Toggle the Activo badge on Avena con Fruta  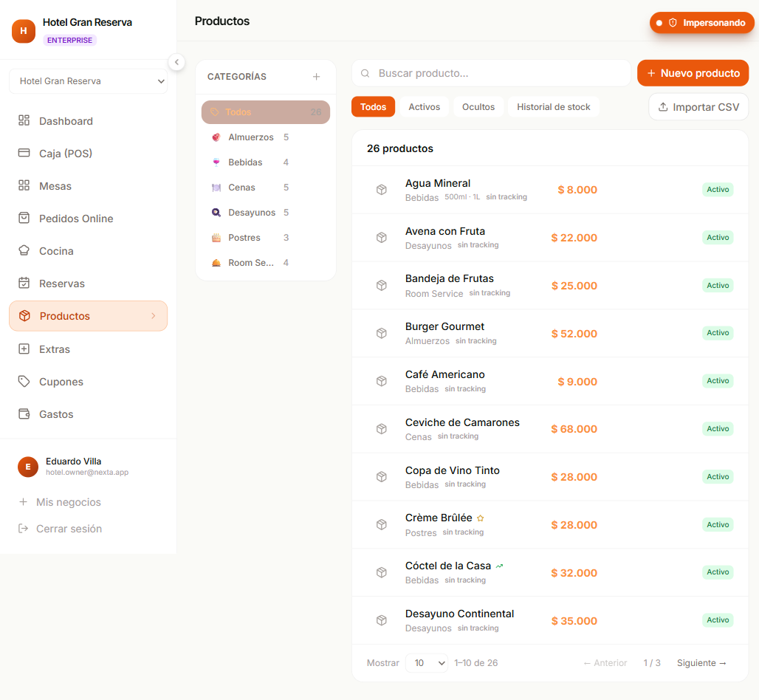[x=718, y=238]
